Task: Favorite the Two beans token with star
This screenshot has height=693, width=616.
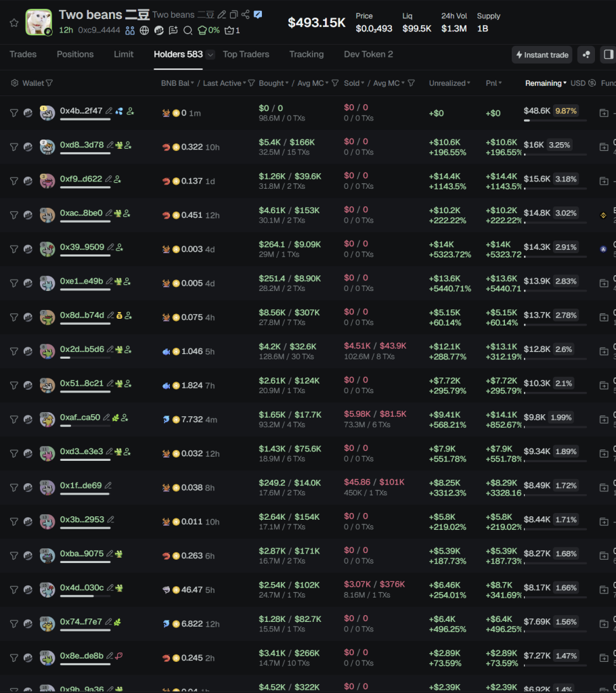Action: 14,22
